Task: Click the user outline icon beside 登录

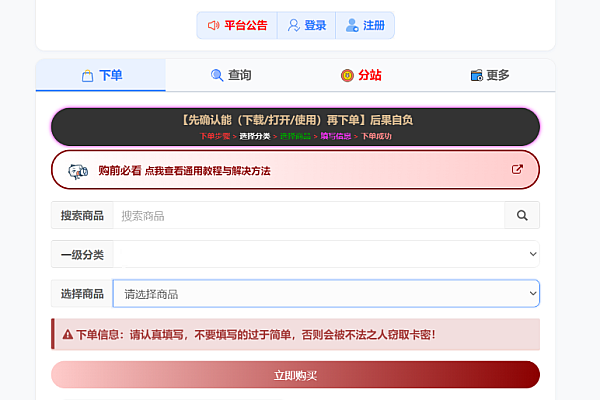Action: coord(293,26)
